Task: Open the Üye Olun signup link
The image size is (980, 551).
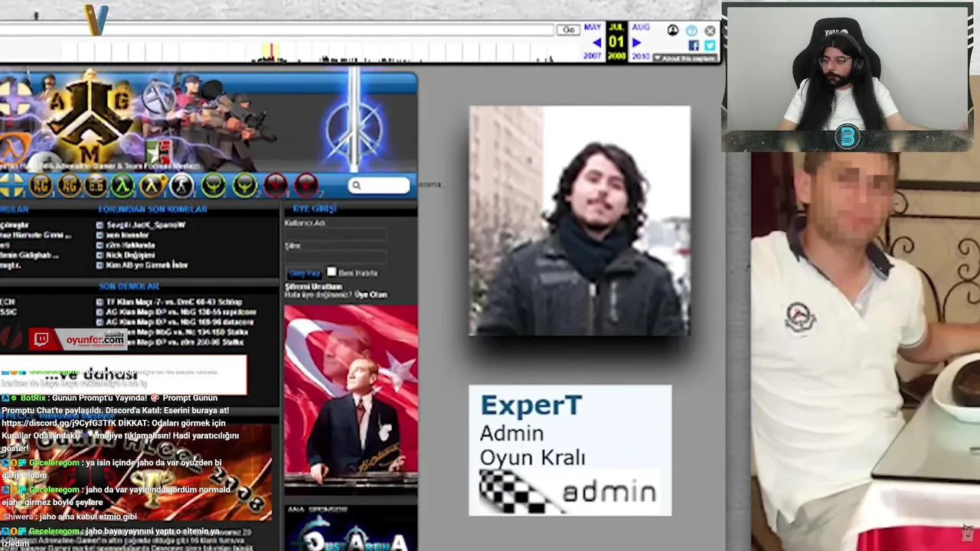Action: click(371, 295)
